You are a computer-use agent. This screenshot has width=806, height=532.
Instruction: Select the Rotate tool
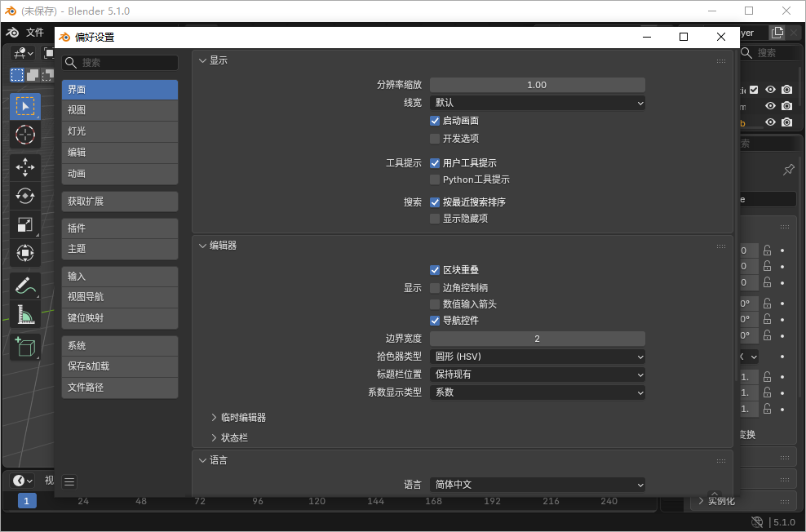(24, 196)
